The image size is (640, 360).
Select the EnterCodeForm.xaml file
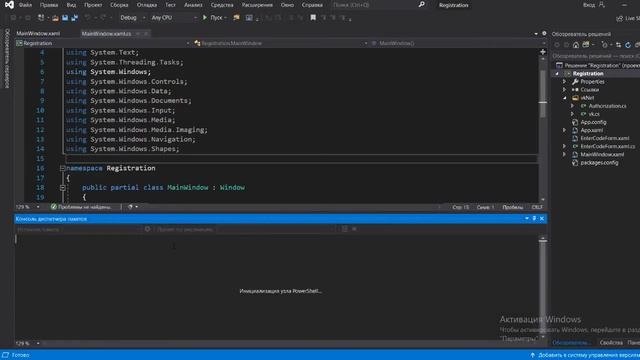pyautogui.click(x=604, y=138)
